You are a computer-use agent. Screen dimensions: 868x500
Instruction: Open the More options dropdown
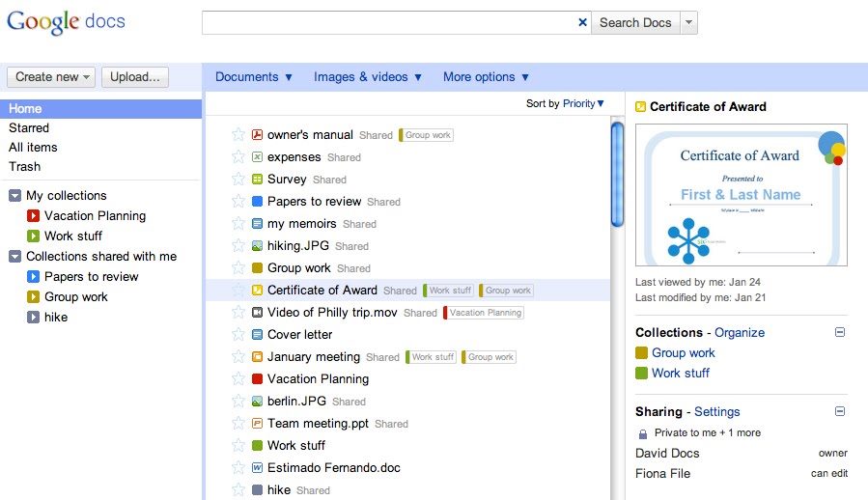(x=486, y=77)
